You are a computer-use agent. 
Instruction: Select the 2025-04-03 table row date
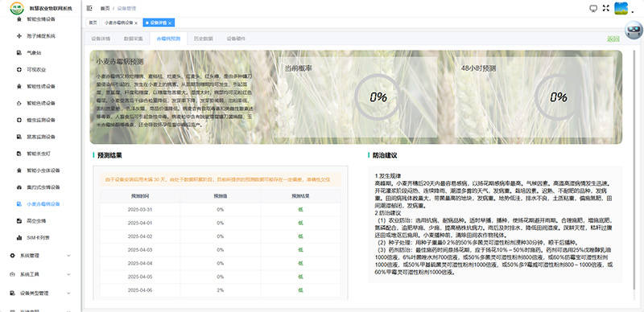[x=139, y=249]
